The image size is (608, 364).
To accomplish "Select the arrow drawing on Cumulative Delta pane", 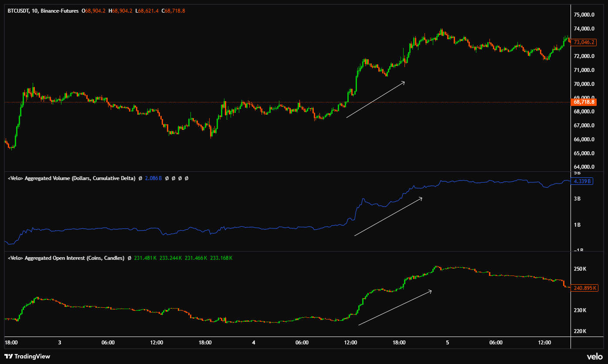I will (x=388, y=217).
